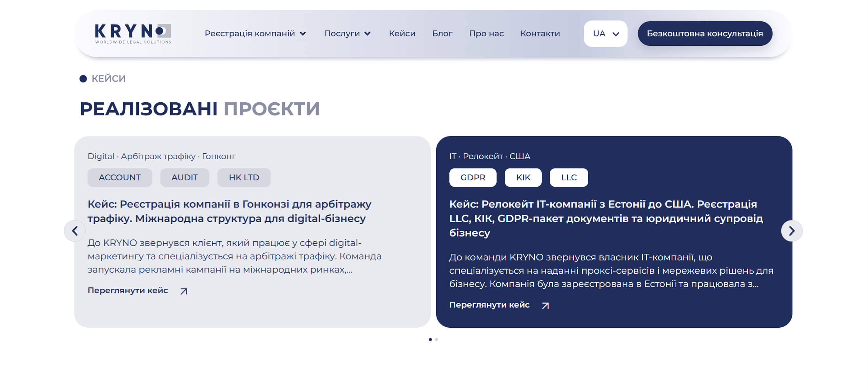Screen dimensions: 868x390
Task: Click USA relocation case description paragraph
Action: 611,271
